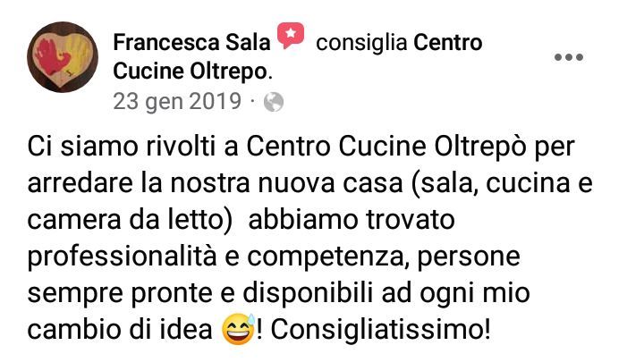
Task: Click 'Oltrepò per' in the review's first line
Action: coord(504,147)
